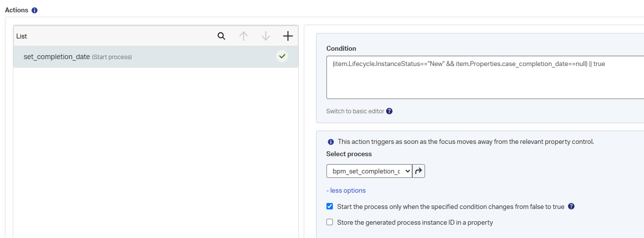This screenshot has width=644, height=238.
Task: Open help icon beside Switch to basic editor
Action: 389,111
